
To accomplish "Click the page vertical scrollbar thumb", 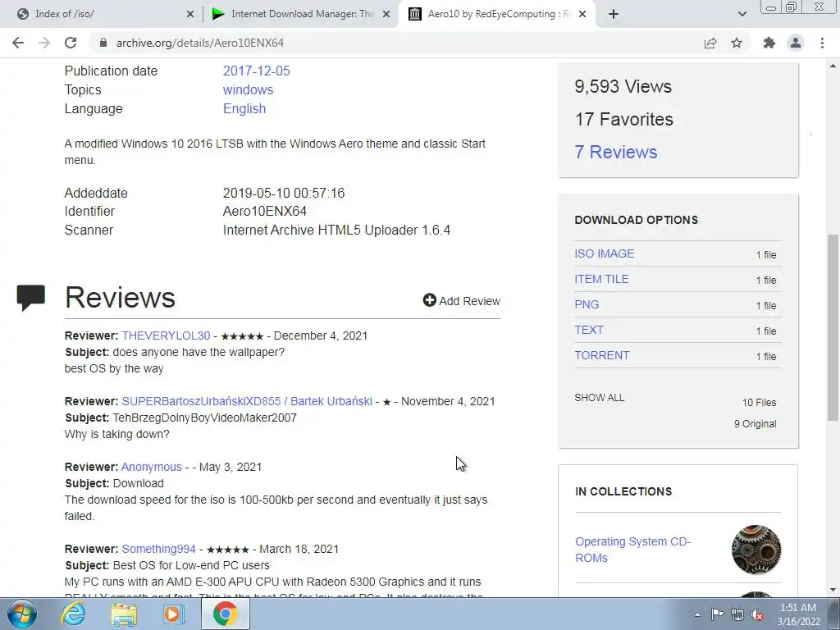I will pos(833,326).
